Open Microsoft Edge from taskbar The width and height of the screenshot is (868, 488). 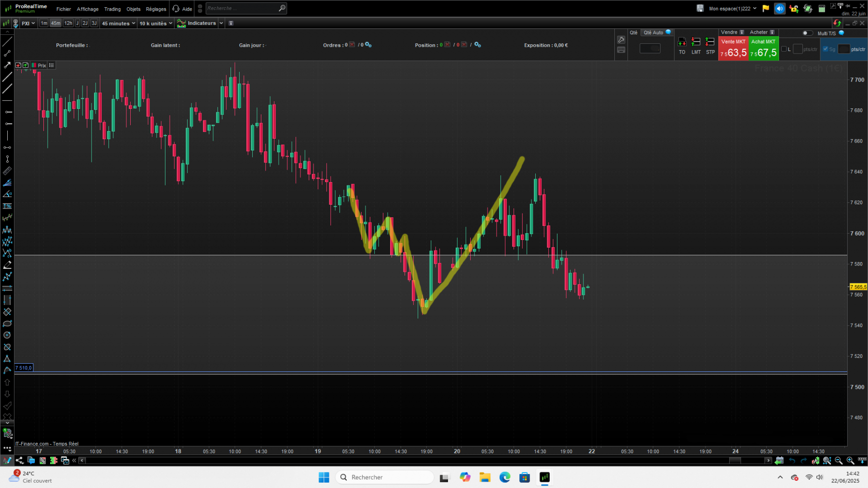click(505, 477)
